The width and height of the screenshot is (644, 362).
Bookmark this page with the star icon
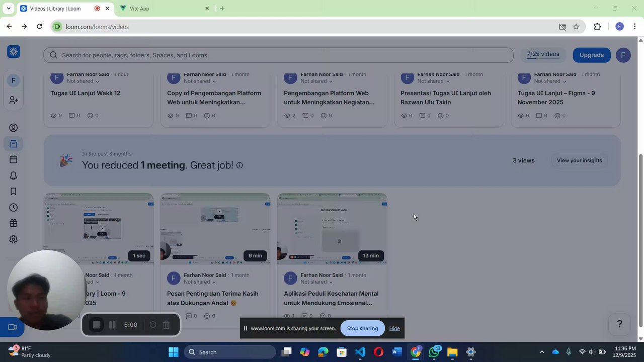pos(576,27)
